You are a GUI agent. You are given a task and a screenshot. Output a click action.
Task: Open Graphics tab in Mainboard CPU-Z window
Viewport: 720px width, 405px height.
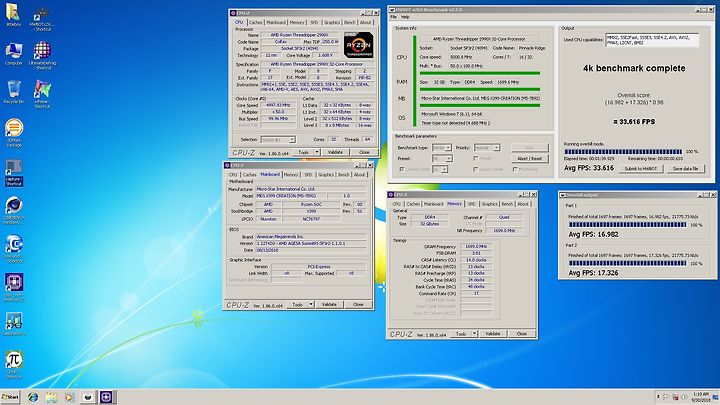(326, 175)
